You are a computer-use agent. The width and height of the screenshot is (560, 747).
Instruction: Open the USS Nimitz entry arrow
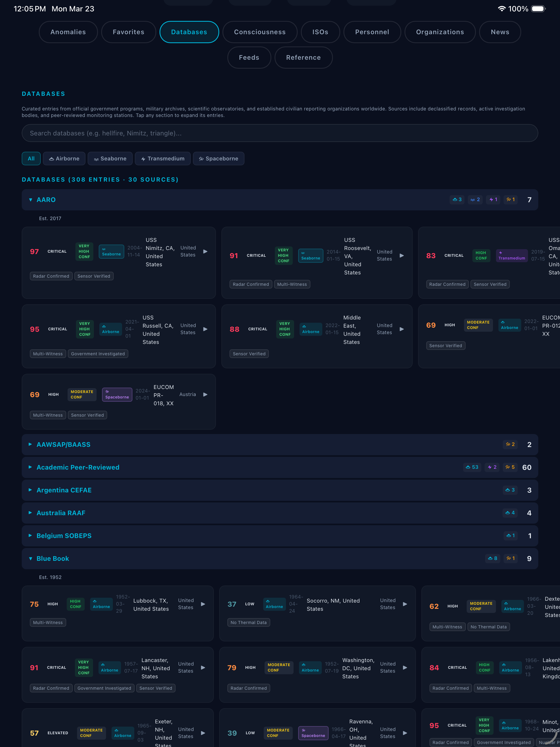(205, 251)
